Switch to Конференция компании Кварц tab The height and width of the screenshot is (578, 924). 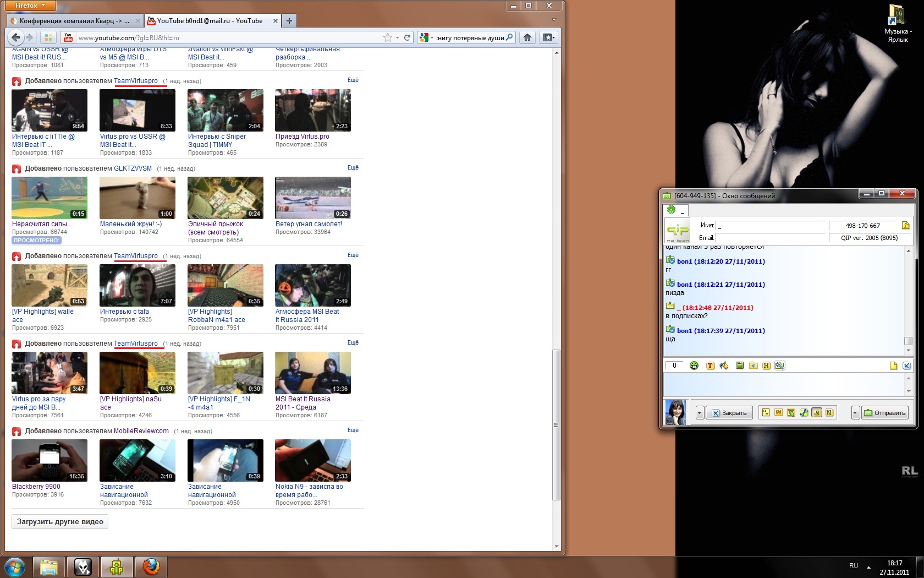coord(75,21)
